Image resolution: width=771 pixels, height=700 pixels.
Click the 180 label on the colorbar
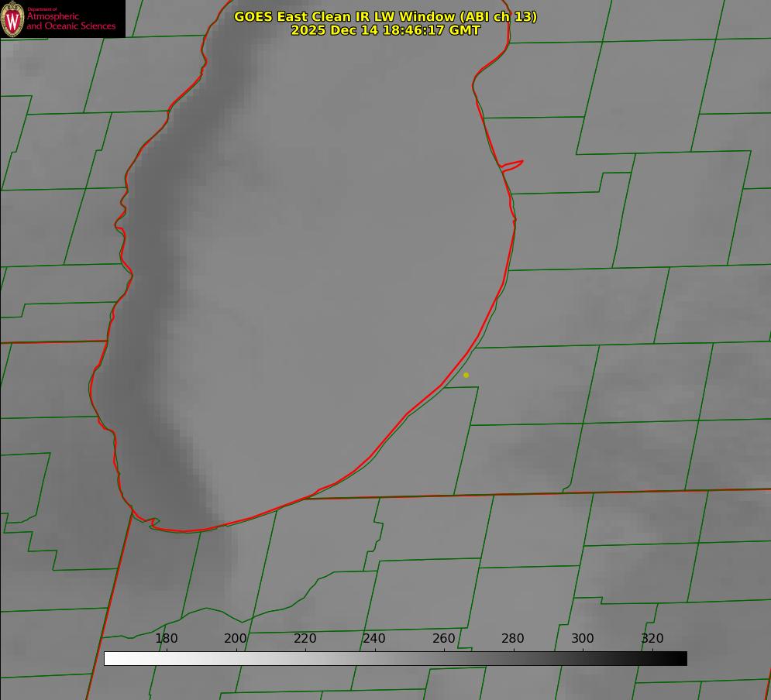[167, 639]
